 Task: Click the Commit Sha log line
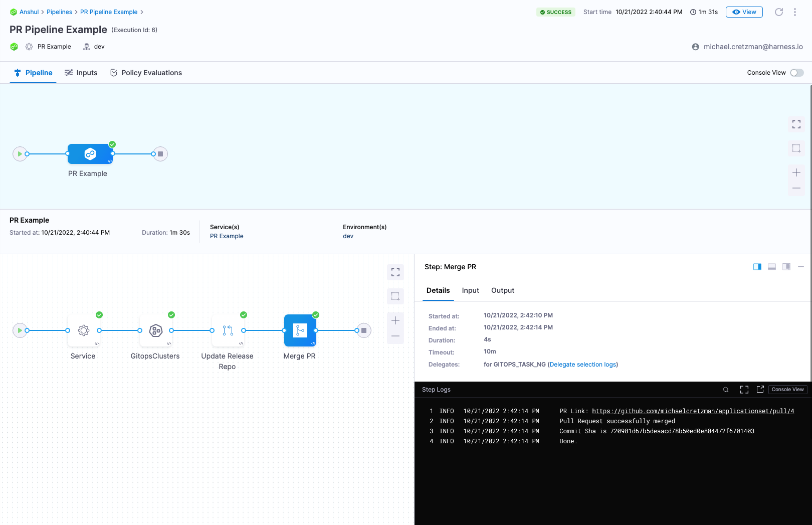coord(657,431)
